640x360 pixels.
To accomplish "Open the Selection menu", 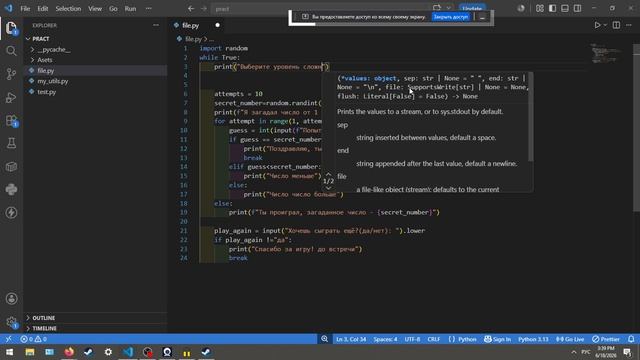I will [x=68, y=9].
